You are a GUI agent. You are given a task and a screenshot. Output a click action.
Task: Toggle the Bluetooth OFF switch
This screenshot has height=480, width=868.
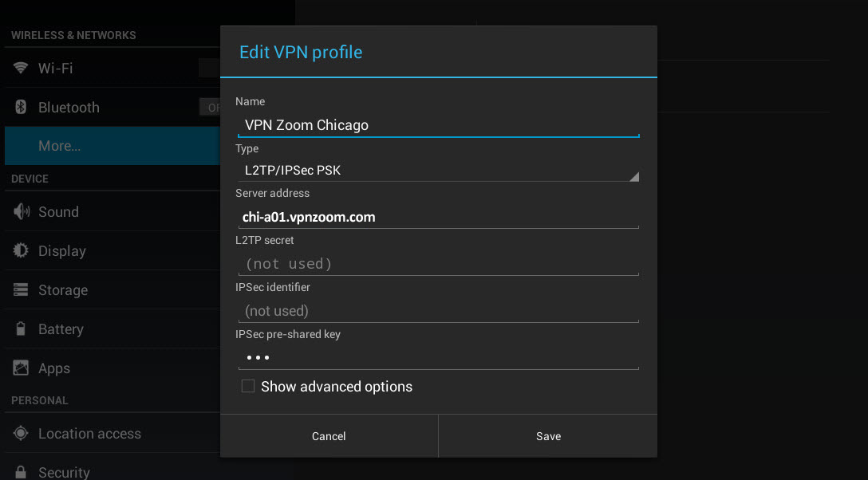pos(210,108)
